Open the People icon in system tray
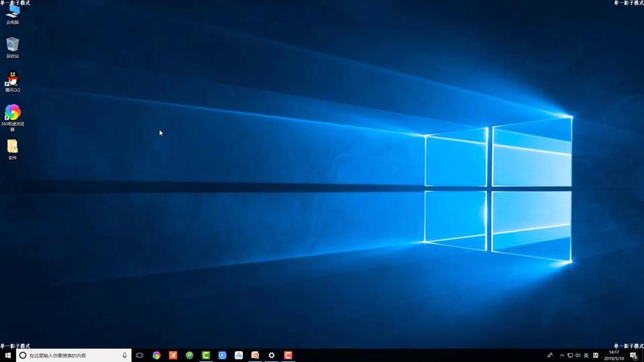This screenshot has height=362, width=644. [550, 355]
